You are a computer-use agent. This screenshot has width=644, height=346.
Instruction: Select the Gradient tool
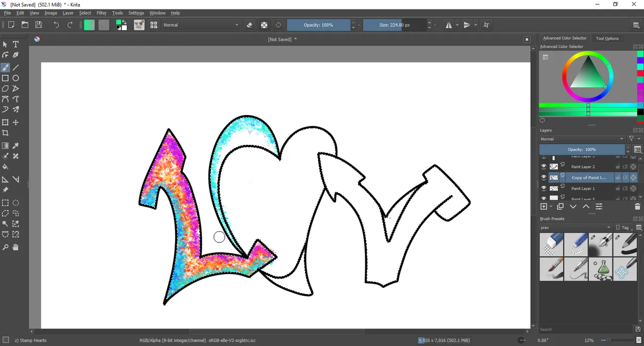point(5,146)
